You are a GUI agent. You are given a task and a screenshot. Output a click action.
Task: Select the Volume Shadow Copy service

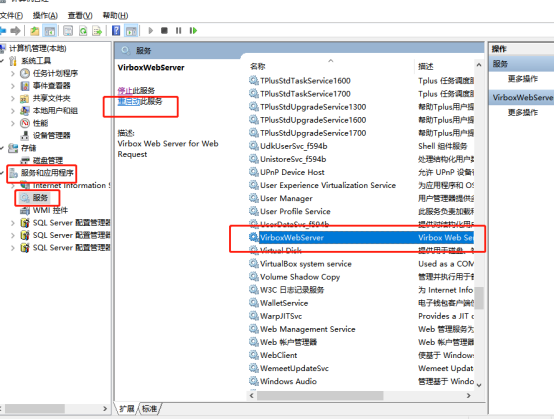[x=361, y=277]
